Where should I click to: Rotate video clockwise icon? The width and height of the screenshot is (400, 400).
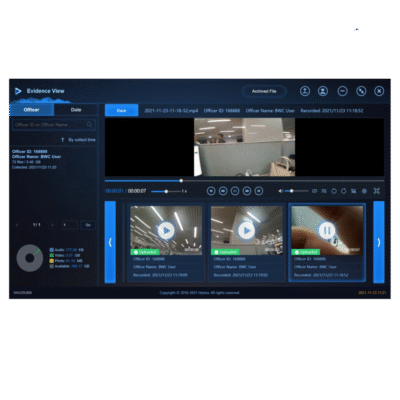(x=344, y=191)
